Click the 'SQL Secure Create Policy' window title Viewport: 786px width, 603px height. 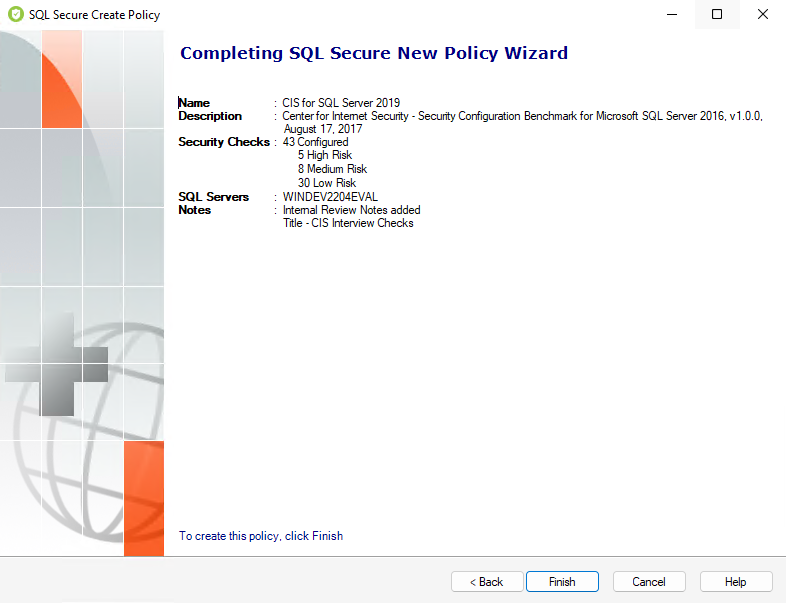coord(94,15)
